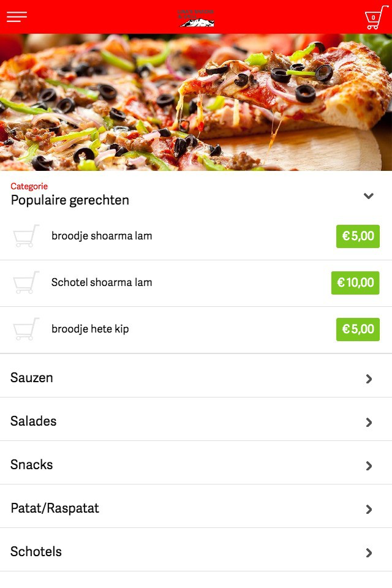Click the €5,00 price for broodje shoarma lam
This screenshot has height=588, width=392.
pos(358,236)
